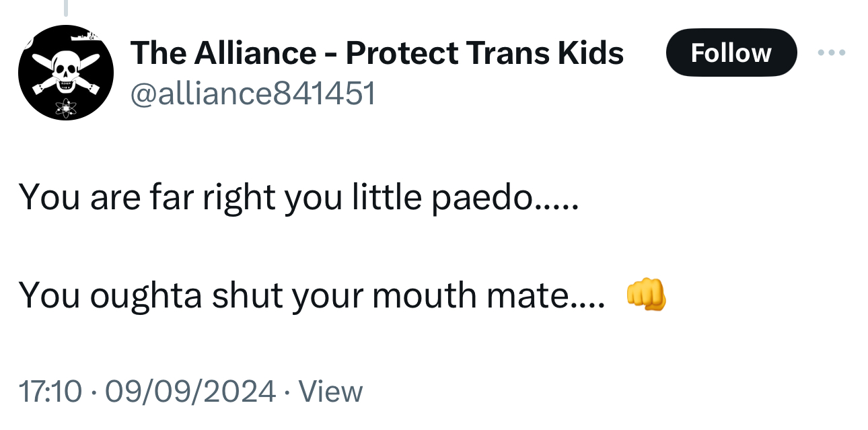Click the word "mate" in the tweet

point(535,296)
